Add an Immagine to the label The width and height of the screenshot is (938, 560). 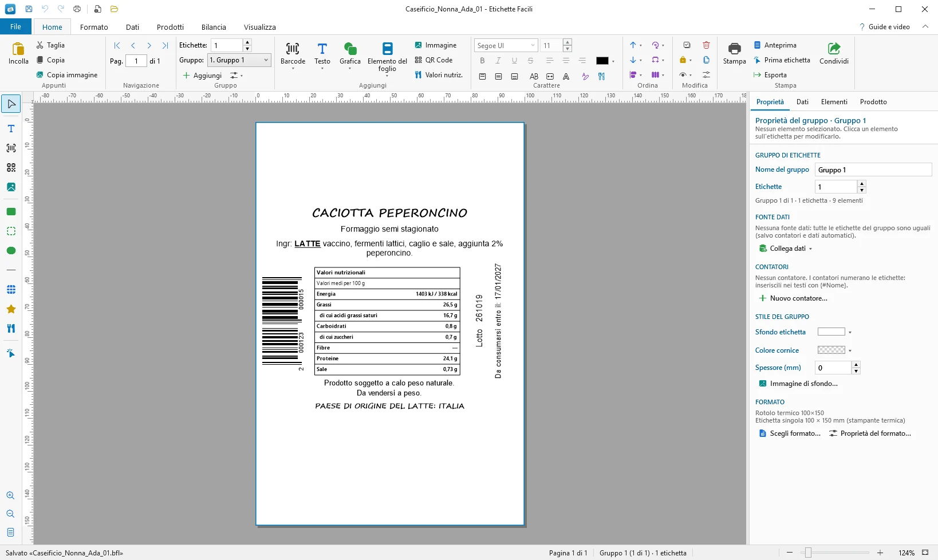coord(436,45)
